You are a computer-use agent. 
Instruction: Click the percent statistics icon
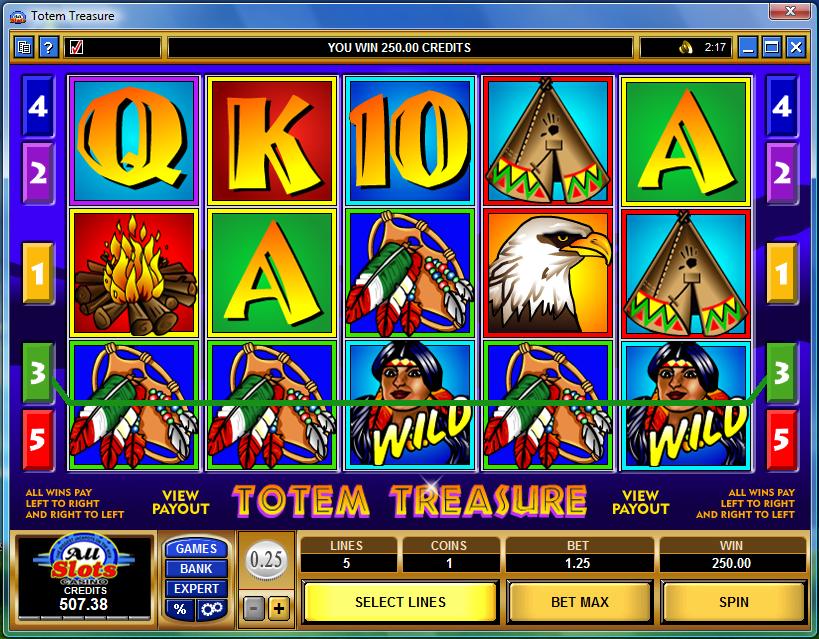(180, 609)
